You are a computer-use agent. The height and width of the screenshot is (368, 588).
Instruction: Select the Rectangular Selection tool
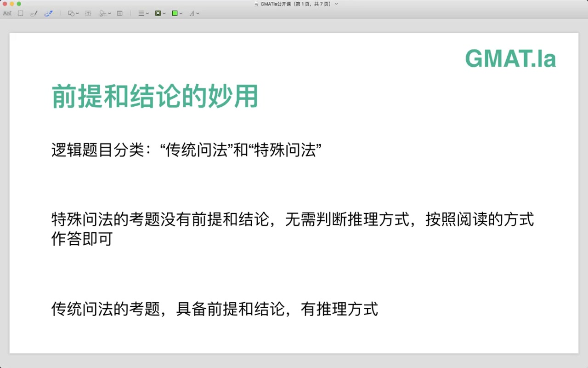21,13
